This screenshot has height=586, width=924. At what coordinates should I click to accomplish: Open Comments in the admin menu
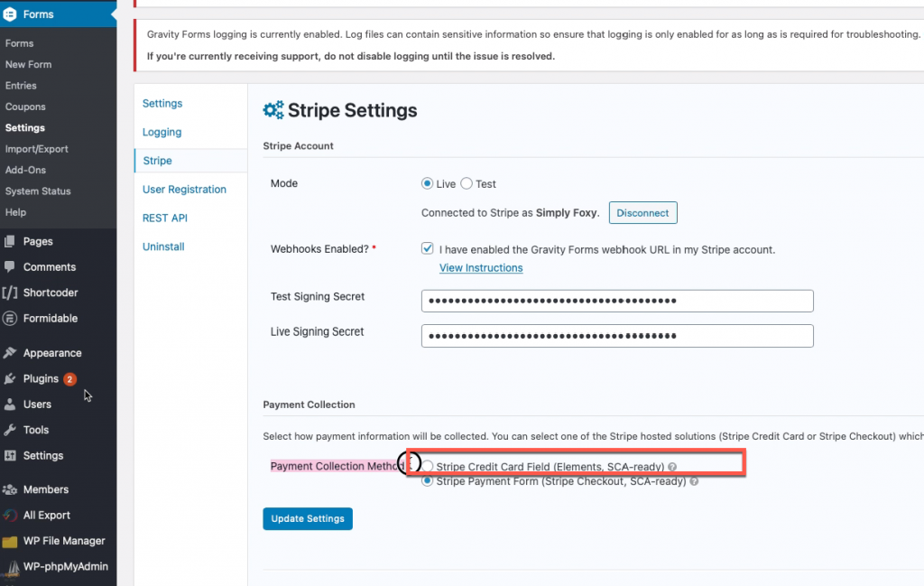click(50, 267)
